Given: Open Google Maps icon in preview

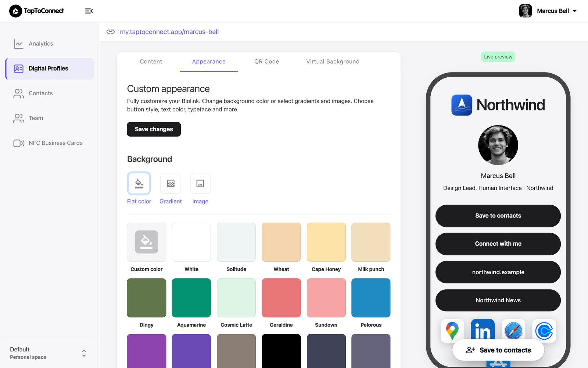Looking at the screenshot, I should pyautogui.click(x=452, y=330).
